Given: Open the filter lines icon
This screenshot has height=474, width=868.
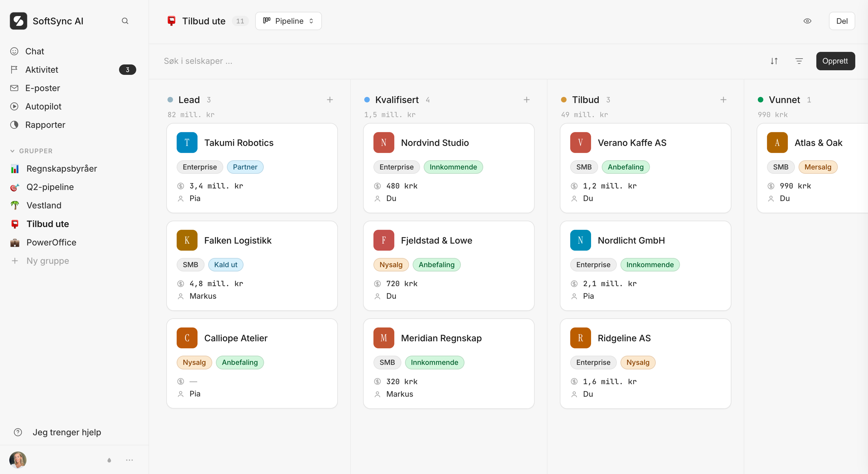Looking at the screenshot, I should pos(799,61).
